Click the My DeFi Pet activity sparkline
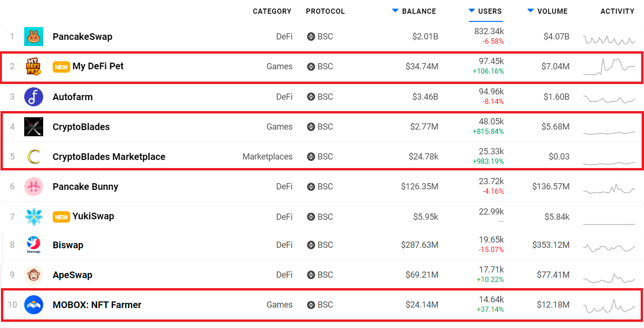Screen dimensions: 644x328 click(609, 66)
